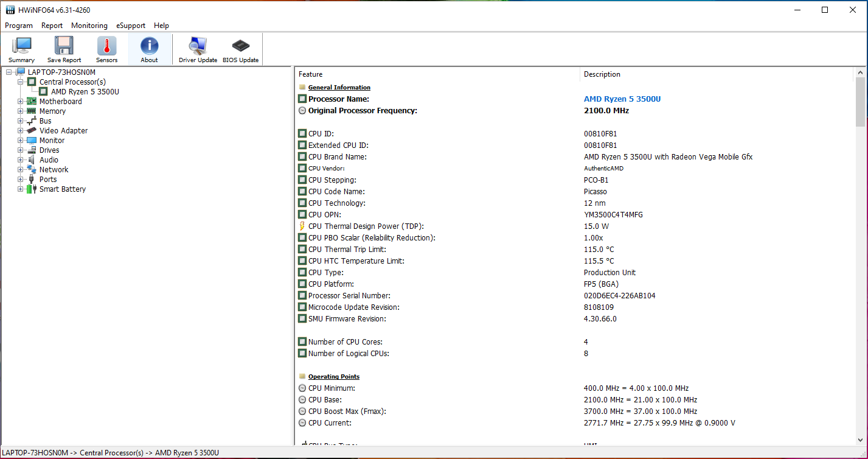Expand the Motherboard tree node
The image size is (868, 459).
[x=21, y=102]
